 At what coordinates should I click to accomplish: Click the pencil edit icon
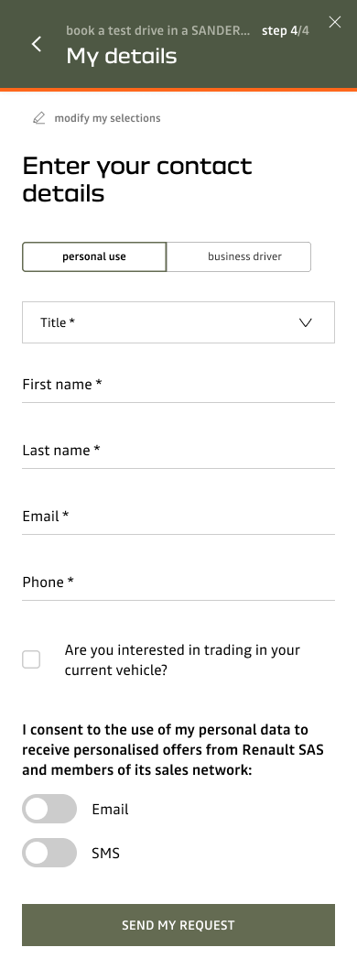[x=38, y=118]
